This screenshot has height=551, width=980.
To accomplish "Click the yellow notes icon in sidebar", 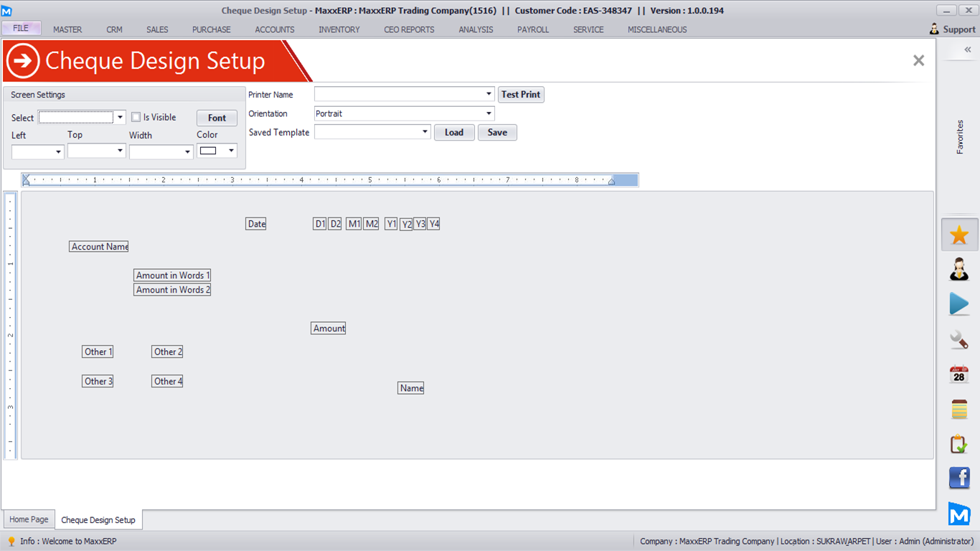I will (959, 409).
